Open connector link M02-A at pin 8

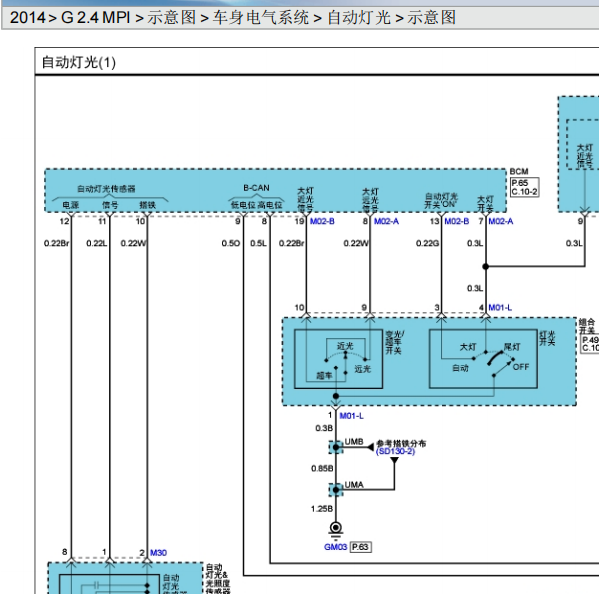386,221
